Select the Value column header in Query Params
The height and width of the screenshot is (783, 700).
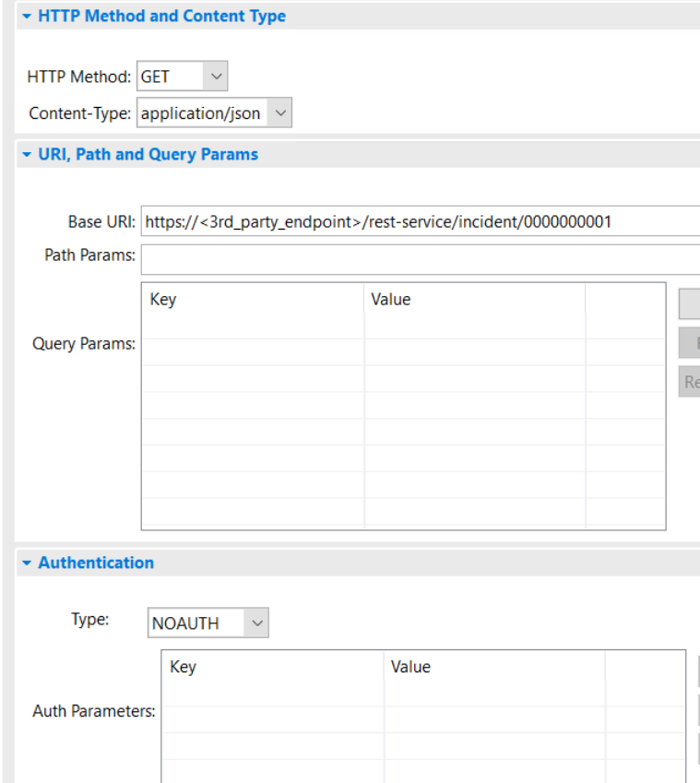point(474,300)
